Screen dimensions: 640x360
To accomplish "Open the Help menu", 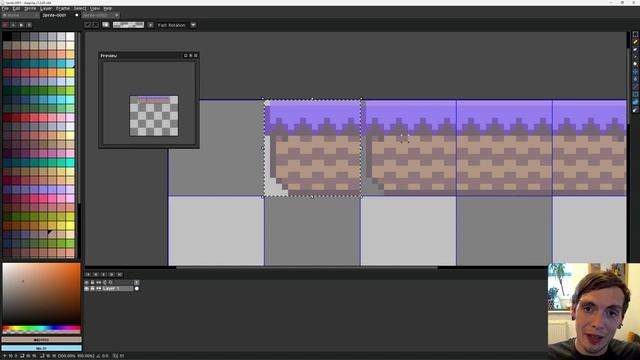I will click(108, 8).
